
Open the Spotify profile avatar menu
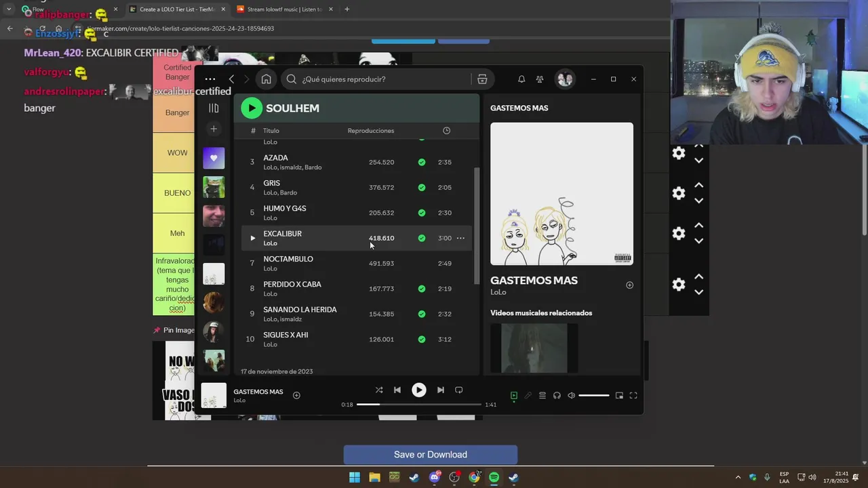(565, 79)
